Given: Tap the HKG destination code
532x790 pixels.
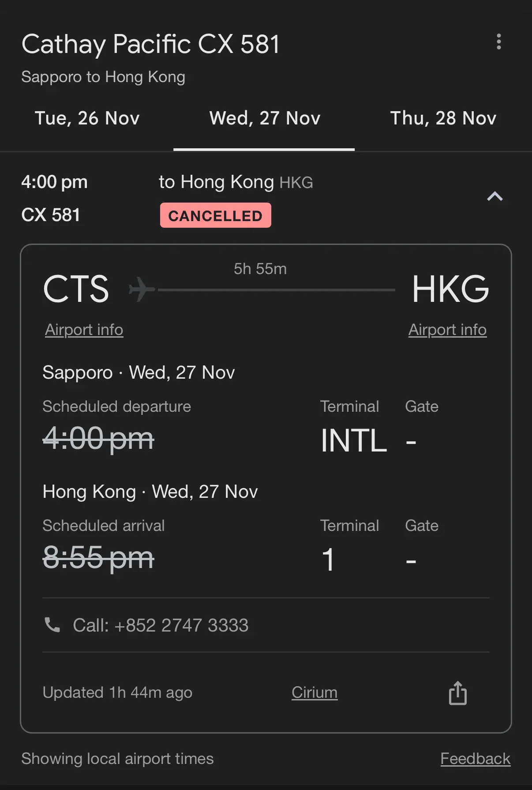Looking at the screenshot, I should pos(450,289).
